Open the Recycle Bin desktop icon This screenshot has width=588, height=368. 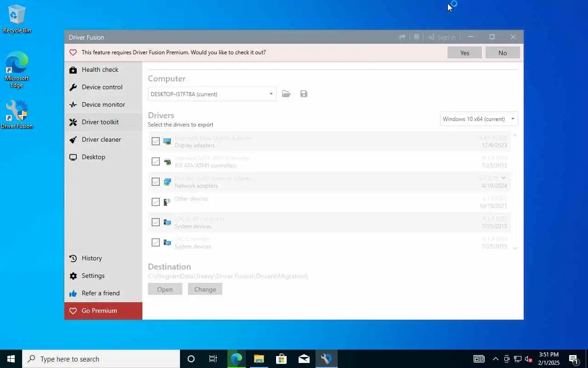pos(17,19)
